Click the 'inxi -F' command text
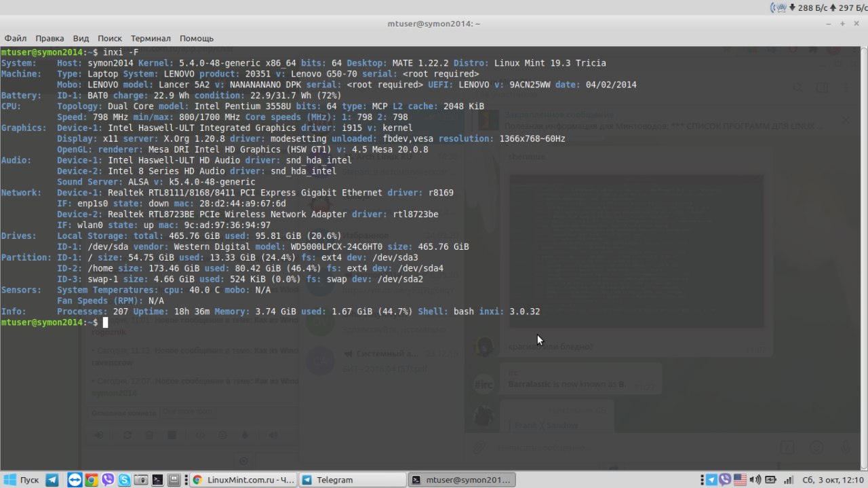 121,52
